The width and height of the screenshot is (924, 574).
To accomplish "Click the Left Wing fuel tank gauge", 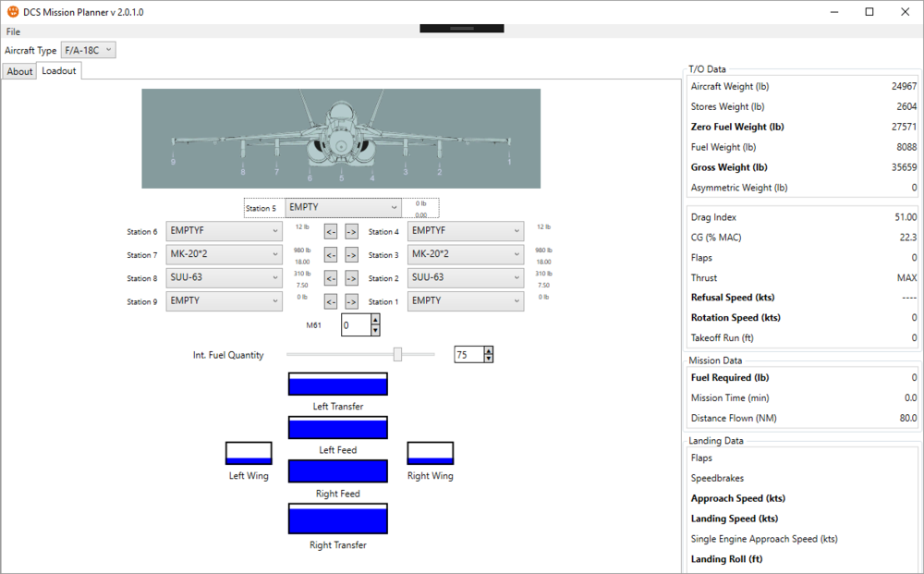I will point(249,453).
